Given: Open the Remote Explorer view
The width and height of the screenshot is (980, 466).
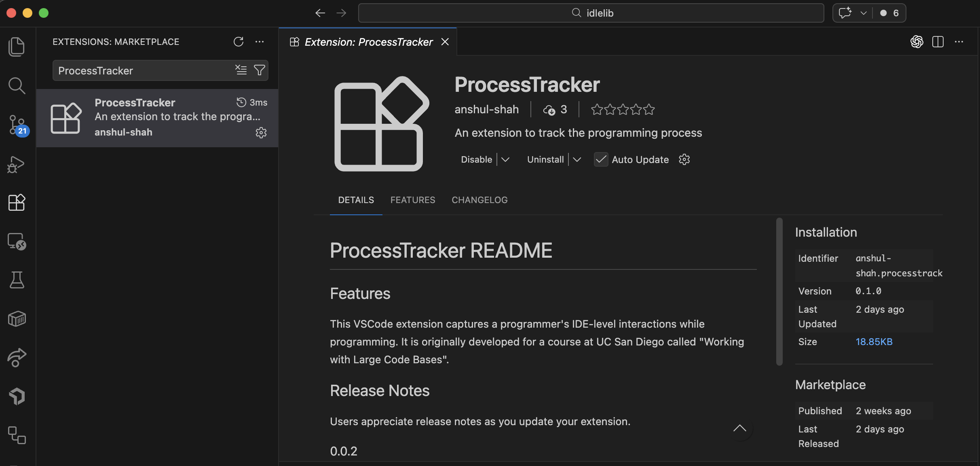Looking at the screenshot, I should point(17,241).
